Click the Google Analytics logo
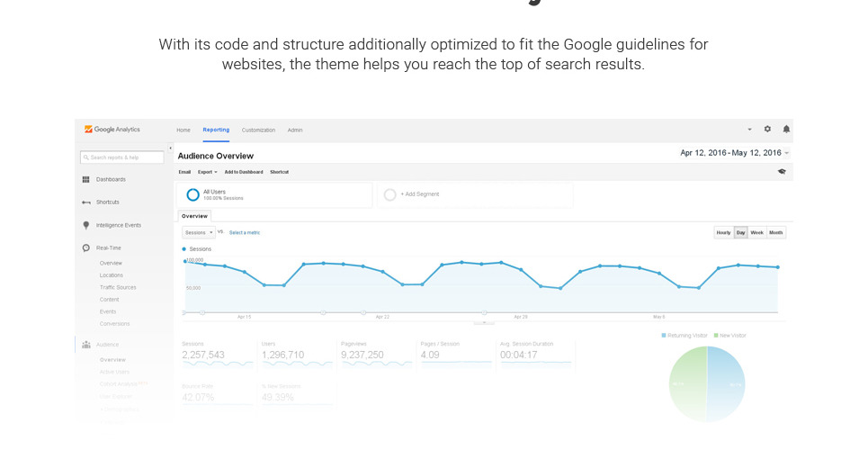The image size is (868, 450). [112, 130]
